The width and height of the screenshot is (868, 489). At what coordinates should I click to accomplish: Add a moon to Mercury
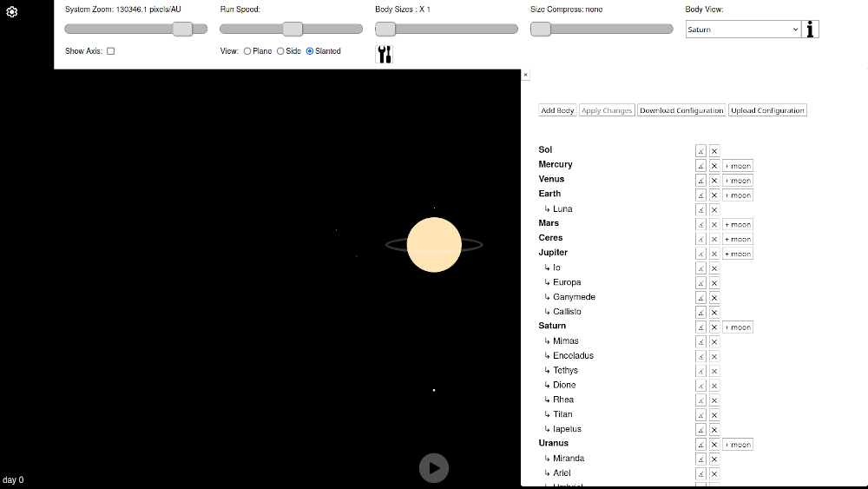point(737,166)
